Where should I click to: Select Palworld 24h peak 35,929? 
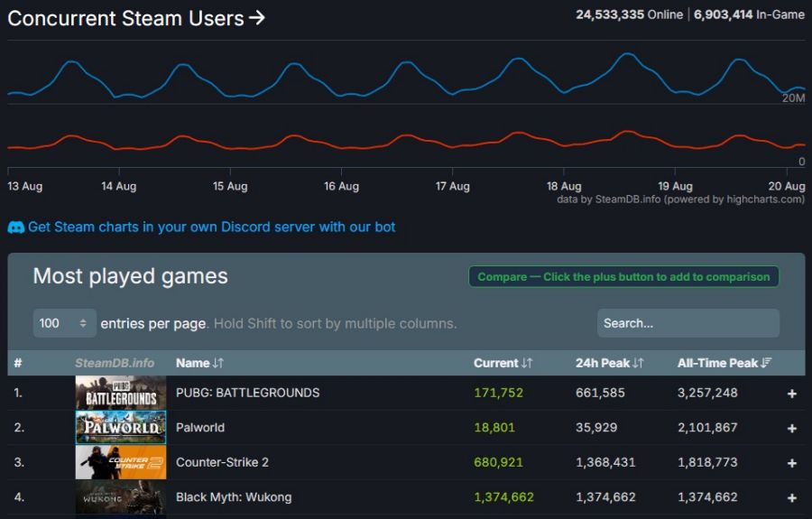coord(596,427)
